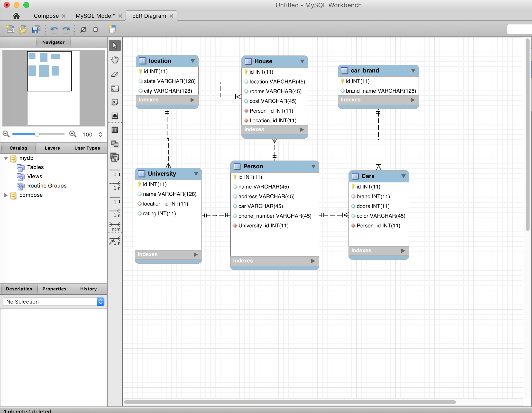Drag the zoom percentage slider
This screenshot has width=532, height=413.
[x=37, y=134]
